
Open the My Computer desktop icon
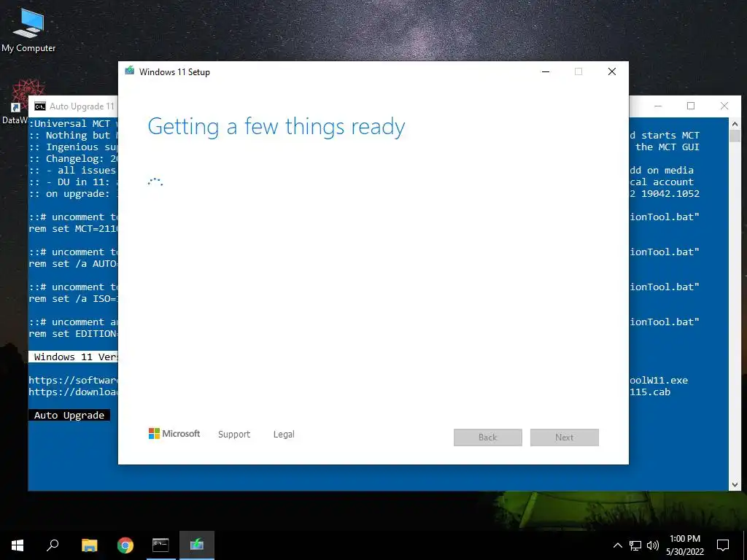pos(28,31)
